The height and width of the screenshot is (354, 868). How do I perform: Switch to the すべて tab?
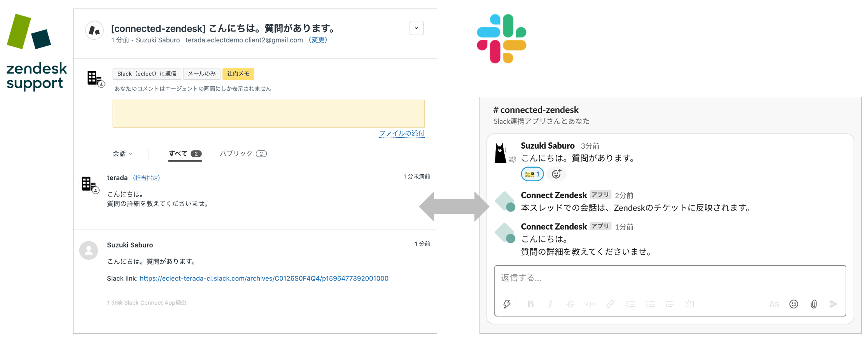pyautogui.click(x=185, y=154)
